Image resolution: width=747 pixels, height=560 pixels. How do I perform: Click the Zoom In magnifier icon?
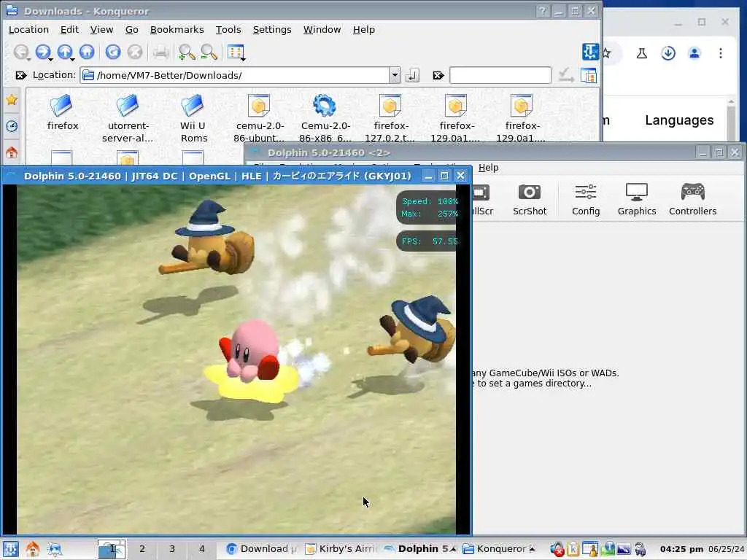pos(187,52)
